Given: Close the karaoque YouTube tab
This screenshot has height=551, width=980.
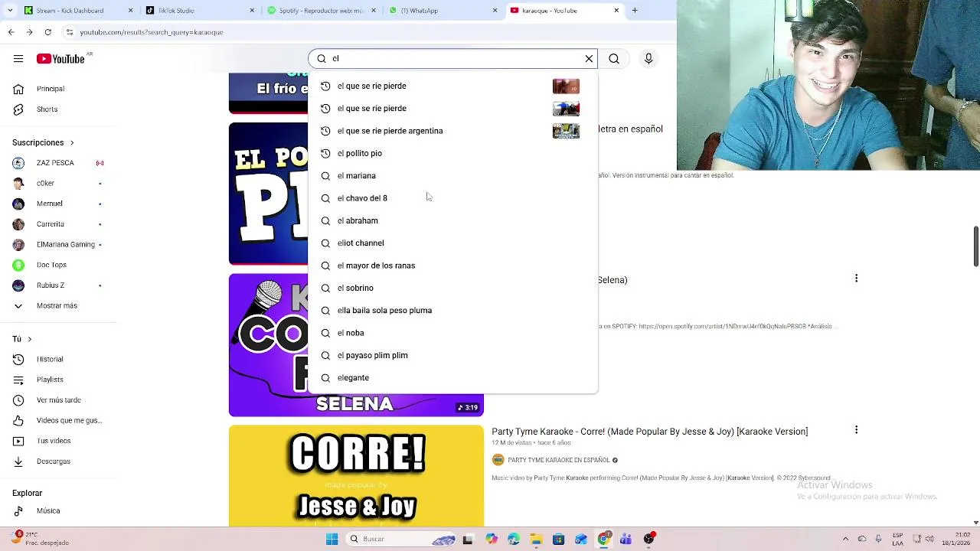Looking at the screenshot, I should [x=616, y=11].
